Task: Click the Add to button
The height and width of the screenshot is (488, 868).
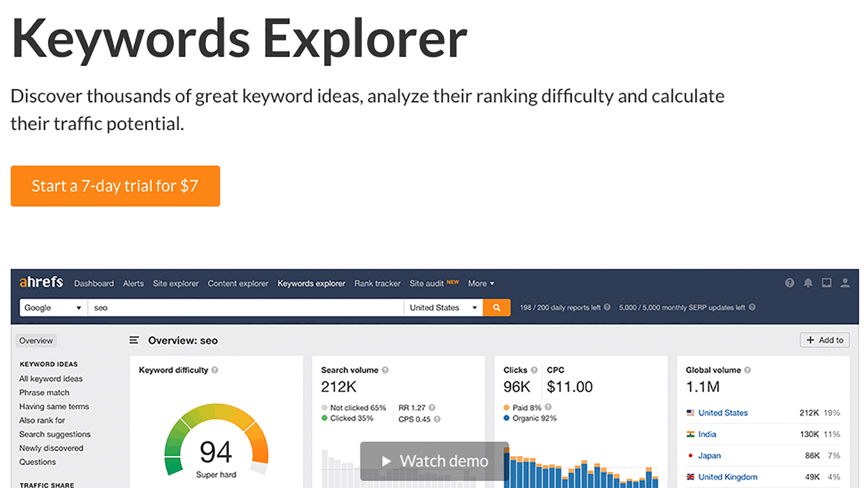Action: pyautogui.click(x=825, y=340)
